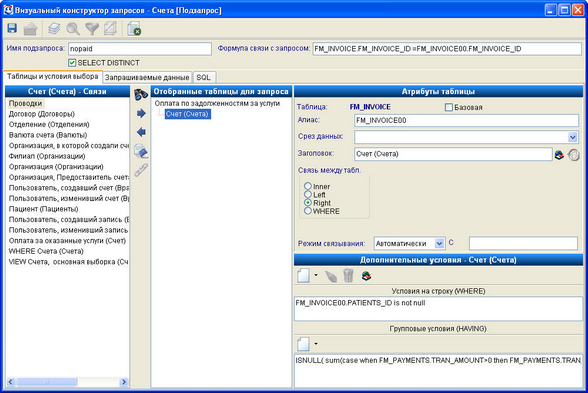Open dropdown arrow next to new condition icon

pos(316,275)
